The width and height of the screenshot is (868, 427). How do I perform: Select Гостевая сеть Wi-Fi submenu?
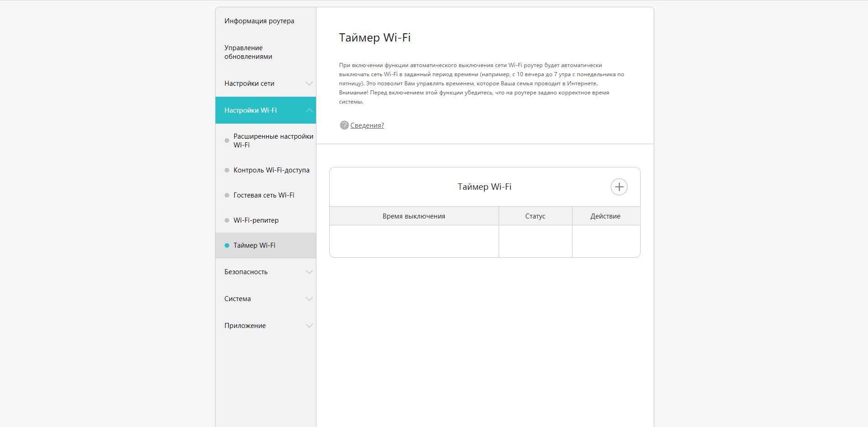pyautogui.click(x=264, y=195)
